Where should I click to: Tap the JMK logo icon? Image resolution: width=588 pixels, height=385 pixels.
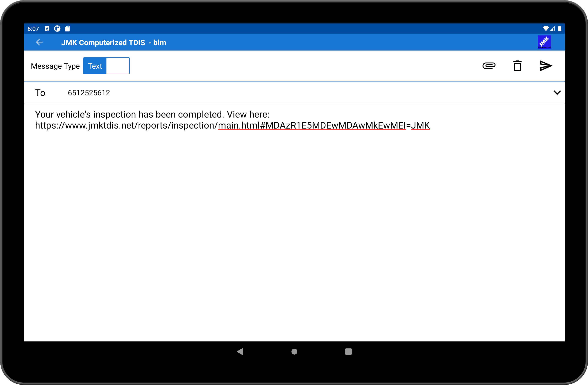coord(544,42)
